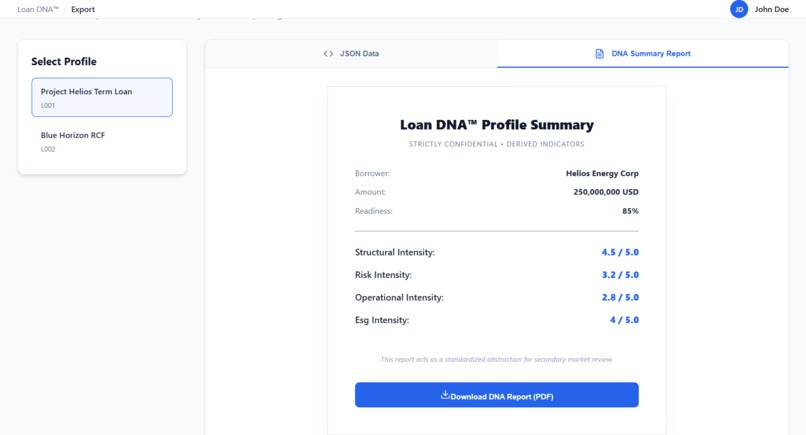Click the Strictly Confidential subtitle text
806x435 pixels.
click(x=497, y=144)
